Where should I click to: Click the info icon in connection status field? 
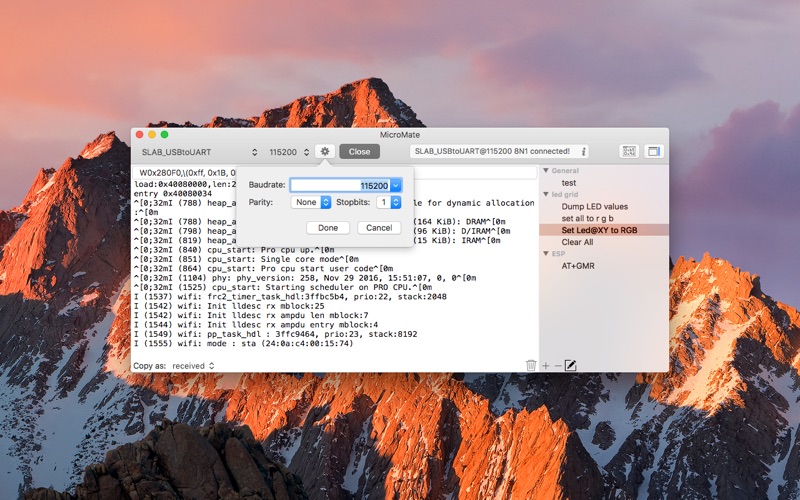click(584, 152)
